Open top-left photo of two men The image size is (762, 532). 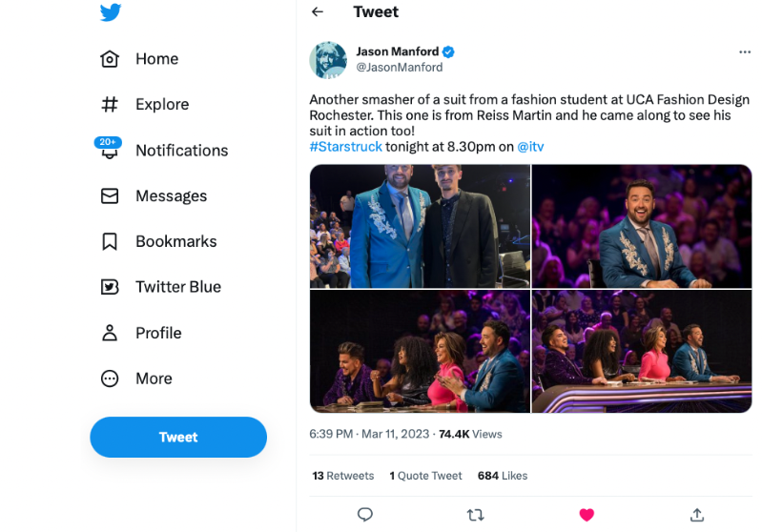[x=420, y=226]
